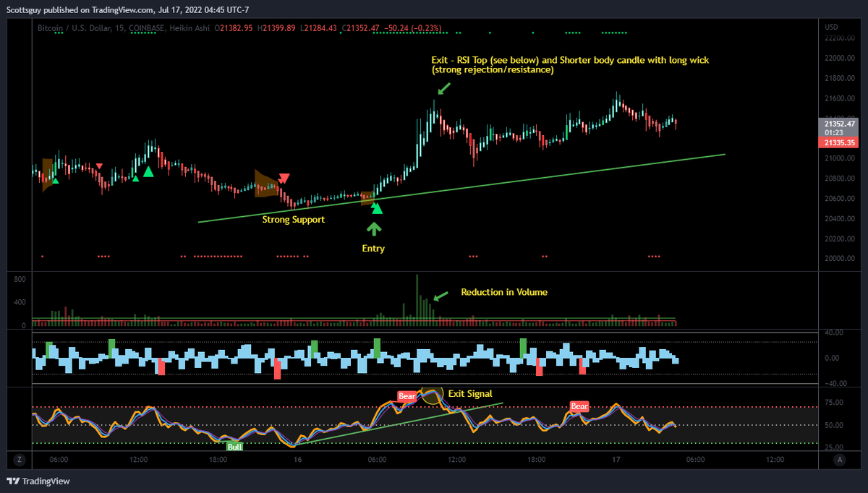Click the green buy triangle above Entry arrow
The height and width of the screenshot is (493, 868).
click(376, 208)
